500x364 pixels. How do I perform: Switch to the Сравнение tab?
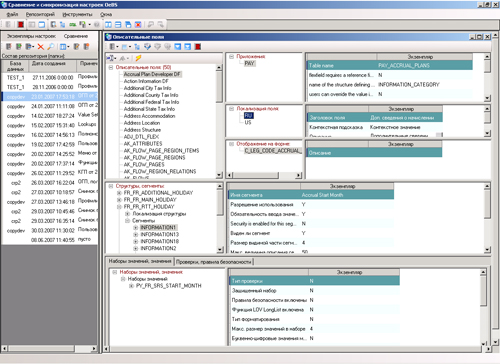point(76,36)
